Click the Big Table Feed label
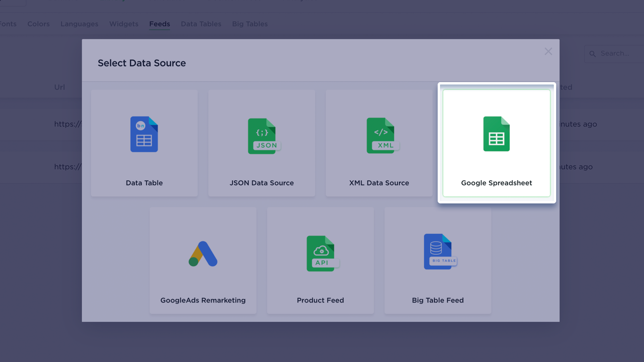This screenshot has height=362, width=644. tap(438, 300)
